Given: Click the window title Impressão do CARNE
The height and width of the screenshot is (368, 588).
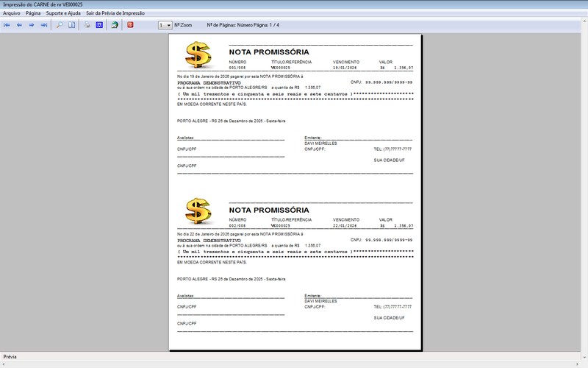Looking at the screenshot, I should click(43, 4).
